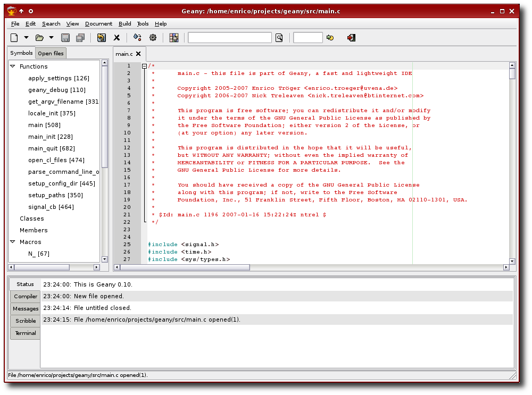
Task: Click the open file folder icon
Action: click(40, 38)
